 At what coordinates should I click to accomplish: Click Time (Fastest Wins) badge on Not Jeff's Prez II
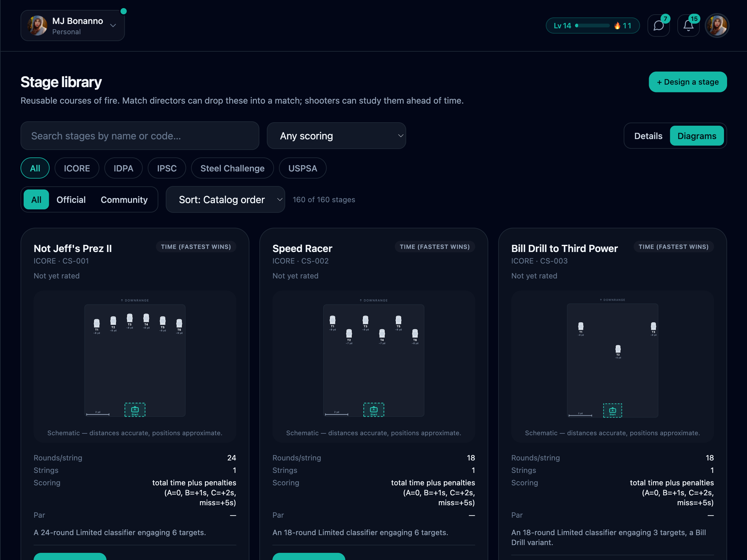coord(196,247)
